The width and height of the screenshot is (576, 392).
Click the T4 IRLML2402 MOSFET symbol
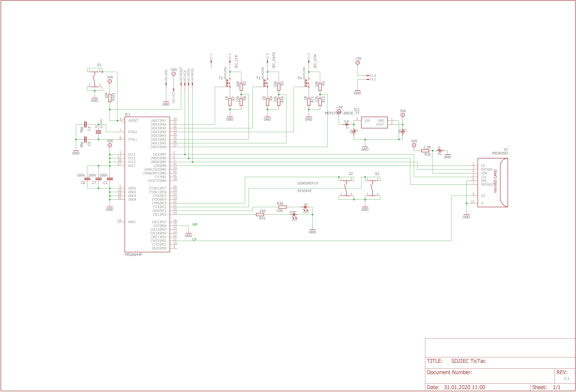coord(307,83)
